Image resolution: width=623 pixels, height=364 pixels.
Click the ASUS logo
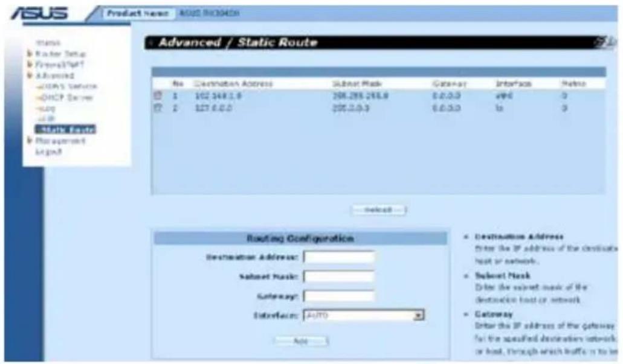click(39, 13)
